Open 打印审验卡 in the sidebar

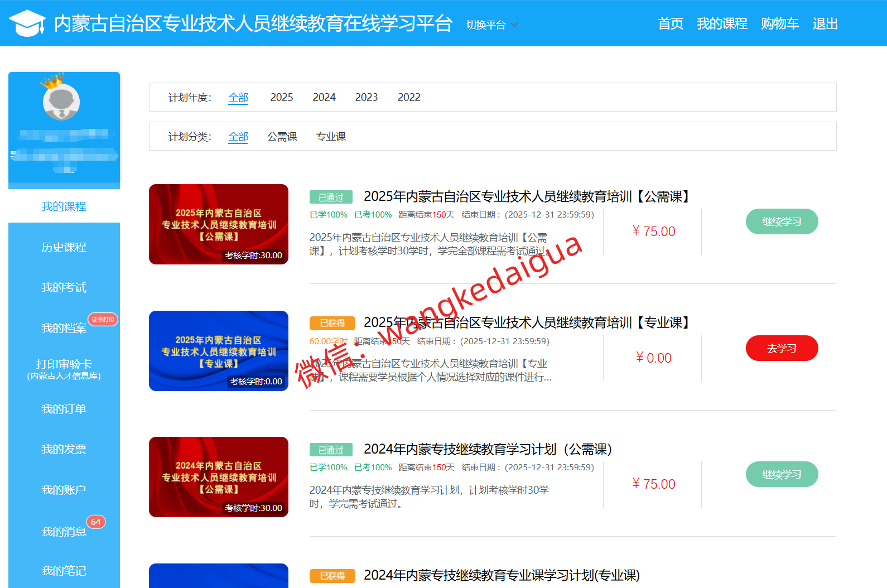(x=64, y=369)
